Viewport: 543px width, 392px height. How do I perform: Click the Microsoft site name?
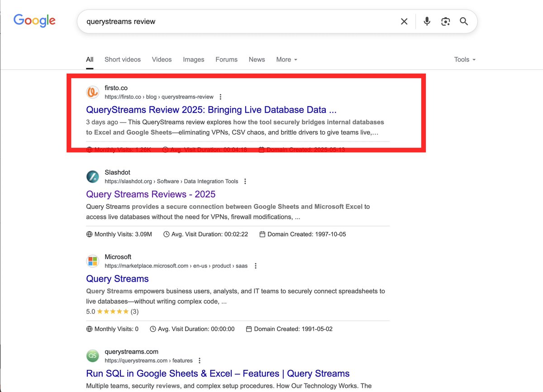(118, 257)
